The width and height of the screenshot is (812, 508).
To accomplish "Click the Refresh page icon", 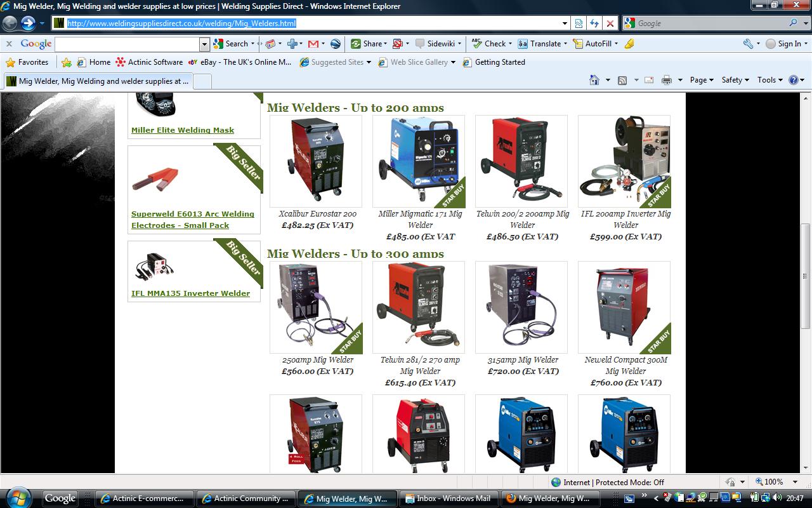I will [594, 23].
